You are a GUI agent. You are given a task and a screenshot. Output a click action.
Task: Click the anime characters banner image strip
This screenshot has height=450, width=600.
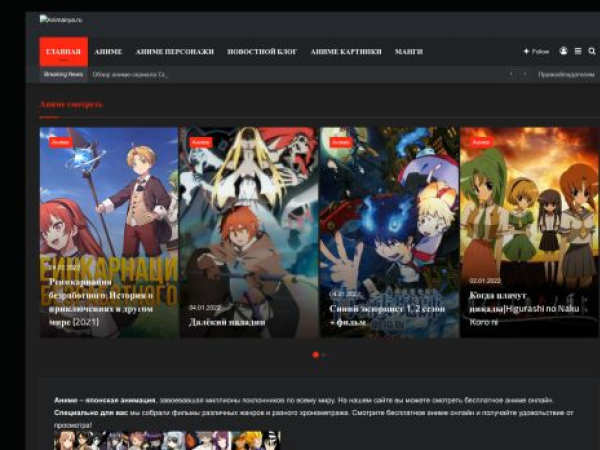[x=167, y=440]
